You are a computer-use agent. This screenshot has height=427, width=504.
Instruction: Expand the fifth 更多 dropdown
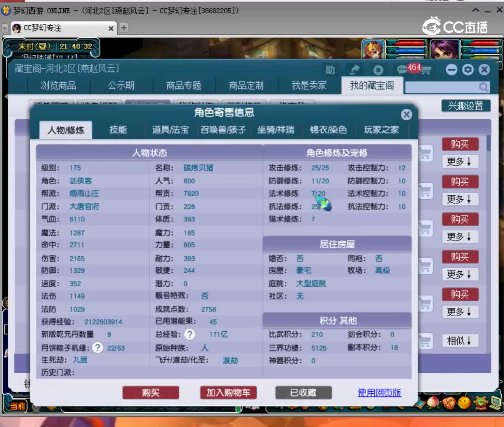tap(460, 312)
